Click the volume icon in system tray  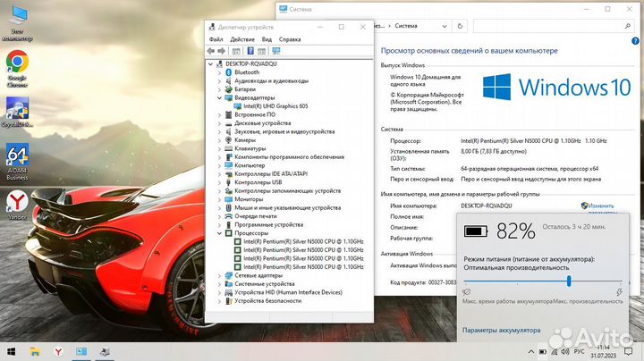tap(565, 351)
